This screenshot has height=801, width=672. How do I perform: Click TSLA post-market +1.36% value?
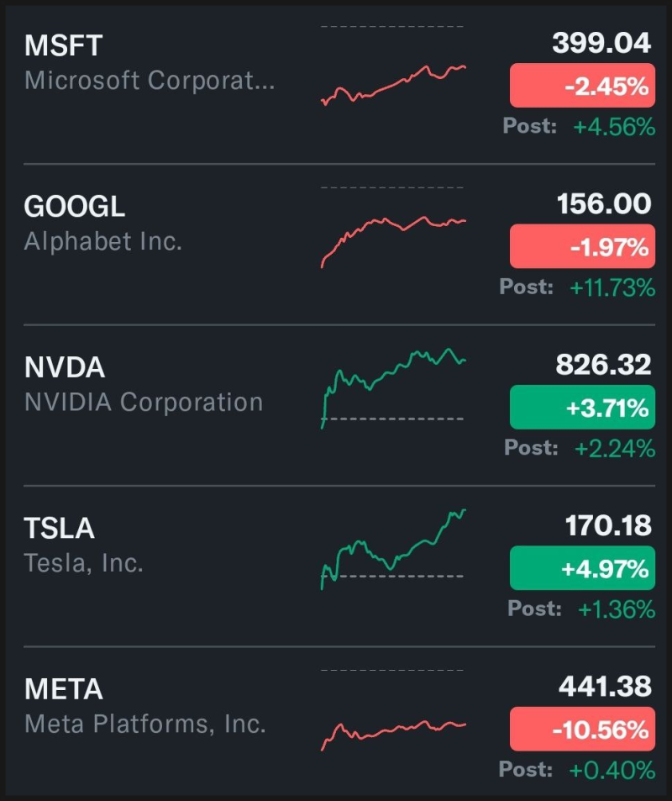(x=617, y=609)
